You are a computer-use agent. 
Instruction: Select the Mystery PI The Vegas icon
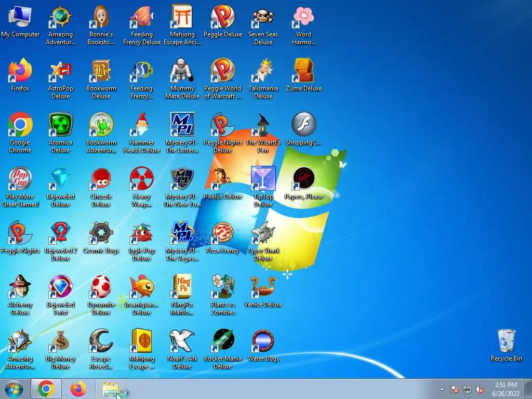(182, 241)
